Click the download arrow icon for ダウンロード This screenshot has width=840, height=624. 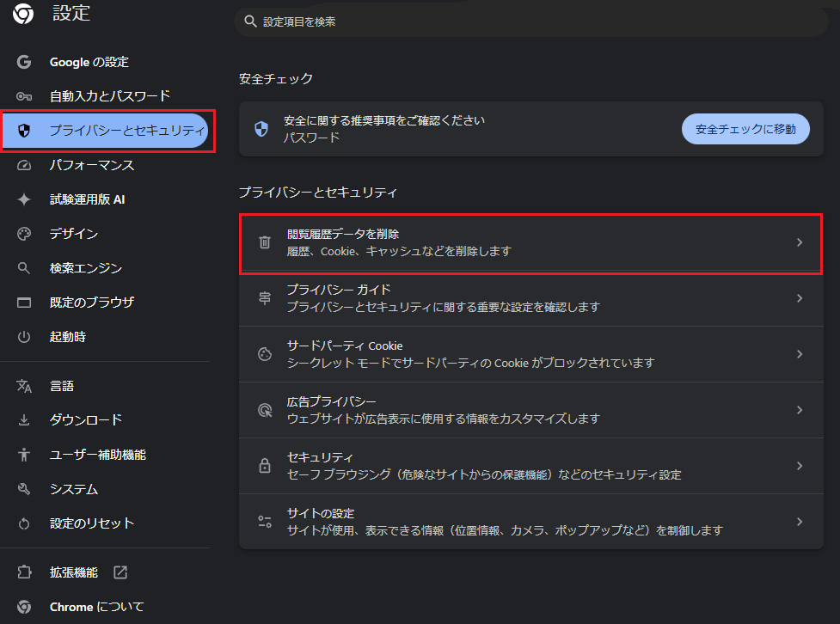24,420
